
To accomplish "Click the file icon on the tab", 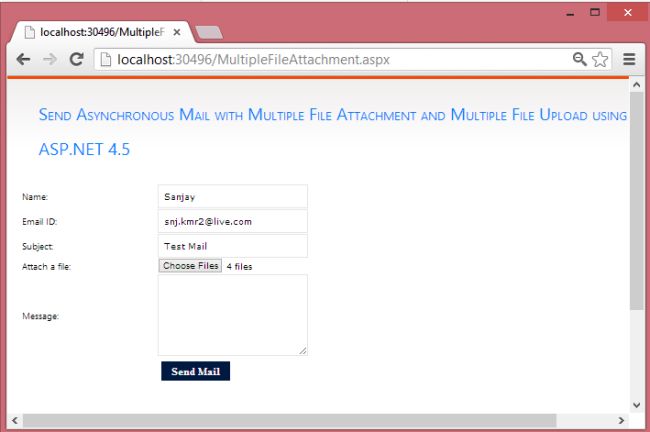I will (29, 32).
